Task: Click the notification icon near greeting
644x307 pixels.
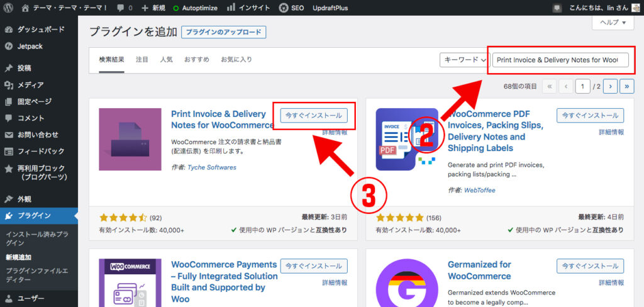Action: pyautogui.click(x=557, y=8)
